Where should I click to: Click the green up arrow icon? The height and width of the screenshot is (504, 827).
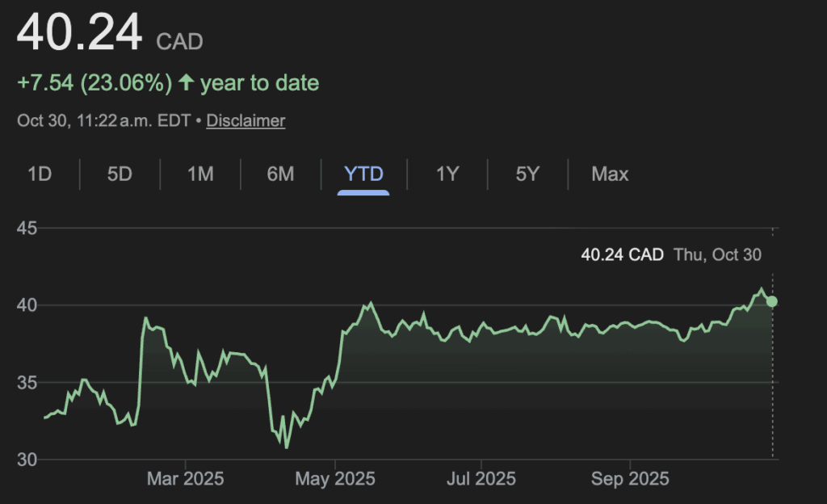[187, 83]
